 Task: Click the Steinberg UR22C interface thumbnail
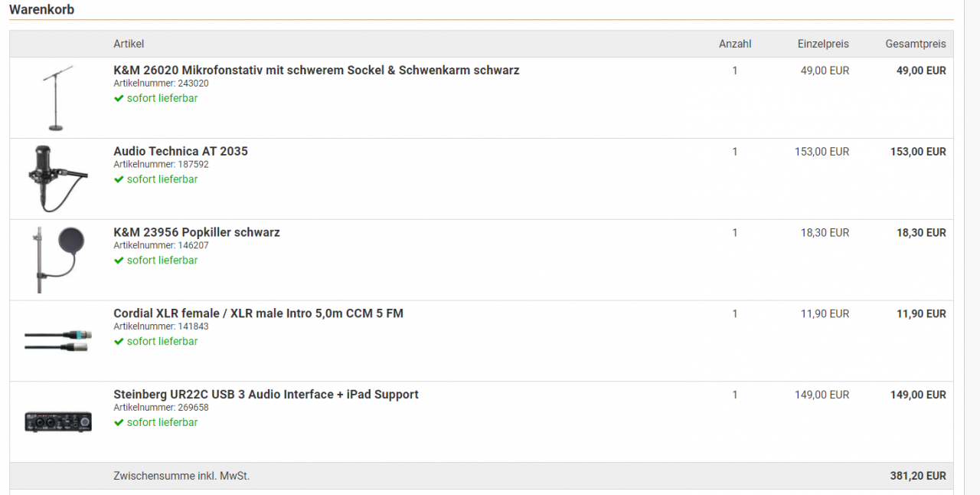point(57,422)
